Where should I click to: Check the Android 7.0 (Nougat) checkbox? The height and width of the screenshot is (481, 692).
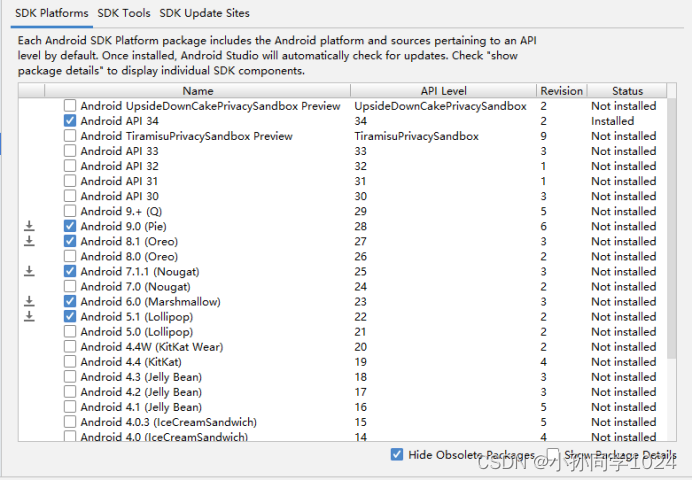click(70, 286)
